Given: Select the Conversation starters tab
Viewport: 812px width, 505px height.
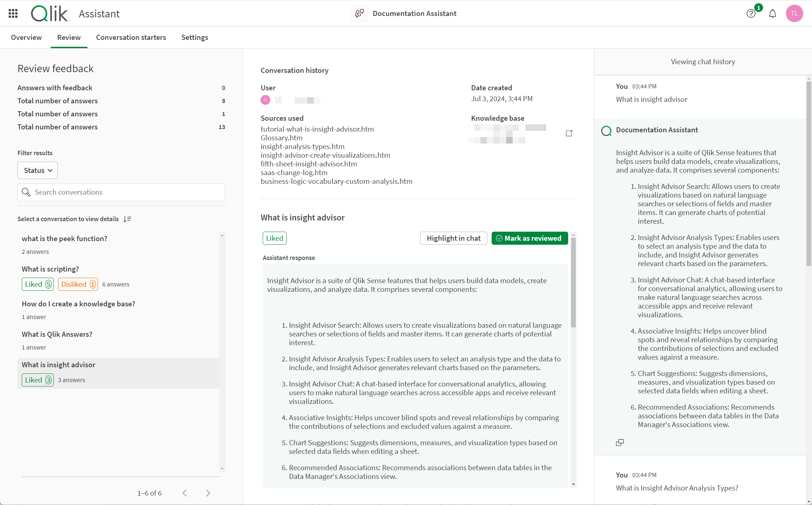Looking at the screenshot, I should point(131,37).
